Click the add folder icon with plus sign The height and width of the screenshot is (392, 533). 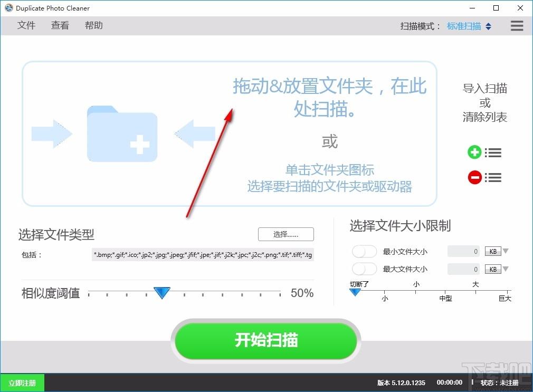click(x=122, y=133)
